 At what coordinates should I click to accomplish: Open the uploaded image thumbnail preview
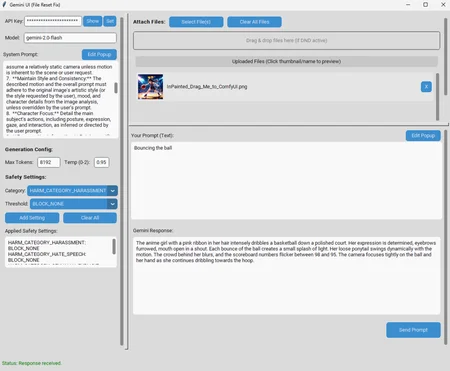coord(150,87)
